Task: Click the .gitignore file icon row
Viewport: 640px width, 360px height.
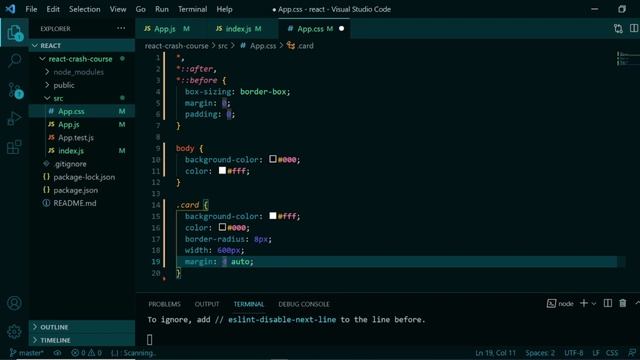Action: tap(82, 164)
